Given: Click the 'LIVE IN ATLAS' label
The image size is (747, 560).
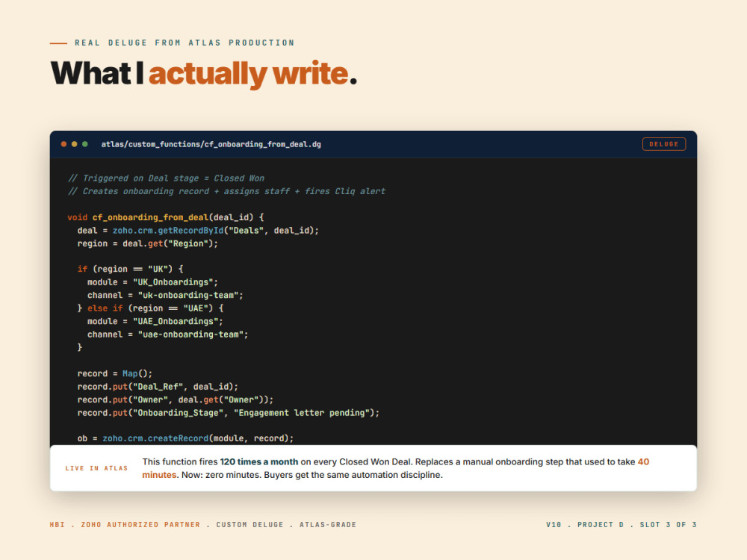Looking at the screenshot, I should [x=96, y=469].
